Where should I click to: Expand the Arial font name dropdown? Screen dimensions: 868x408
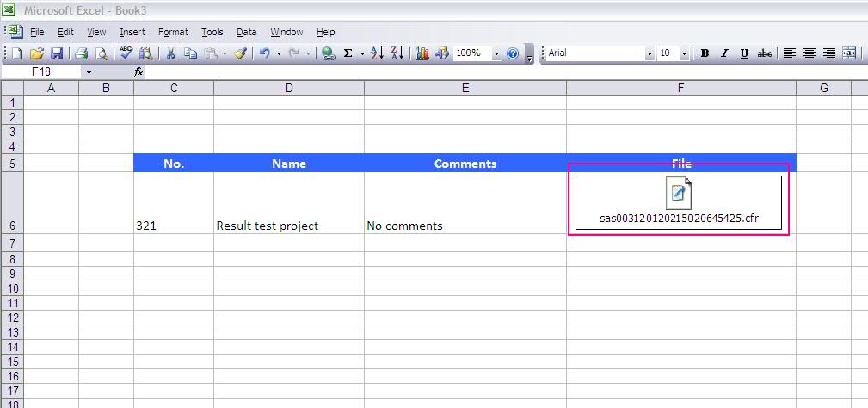click(649, 53)
